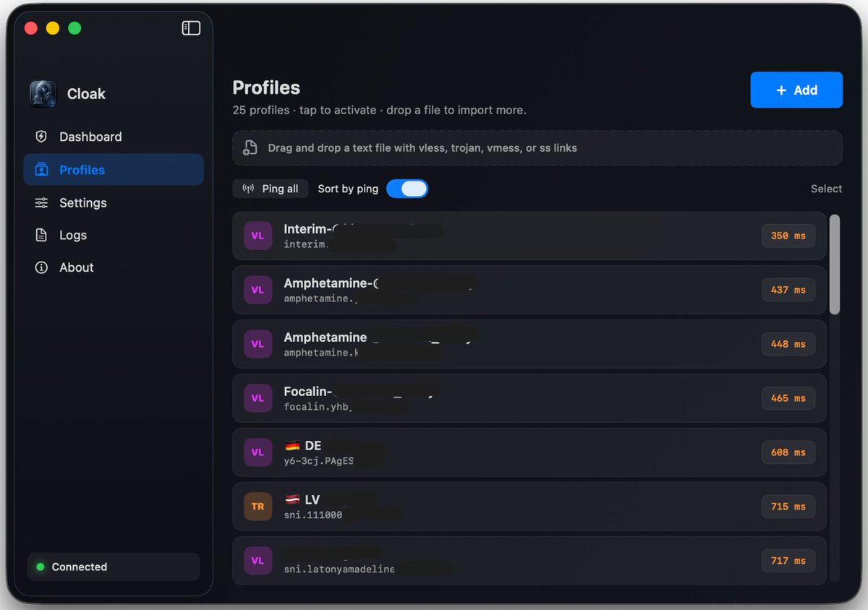Click the Logs document icon
This screenshot has width=868, height=610.
point(41,235)
